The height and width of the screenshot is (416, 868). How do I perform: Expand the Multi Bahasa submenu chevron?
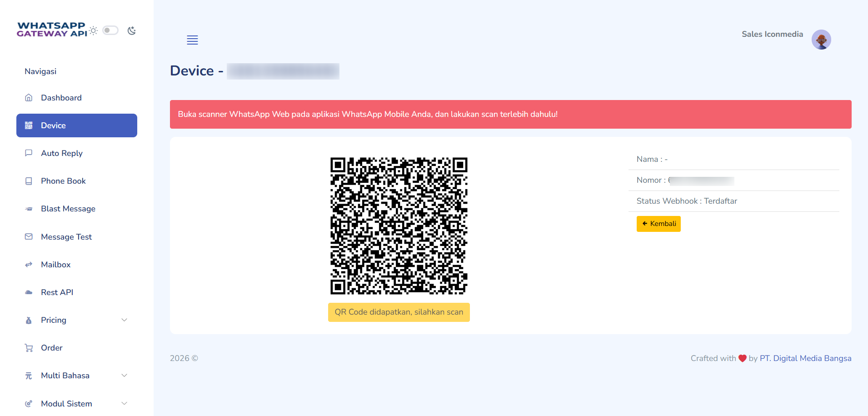click(124, 376)
